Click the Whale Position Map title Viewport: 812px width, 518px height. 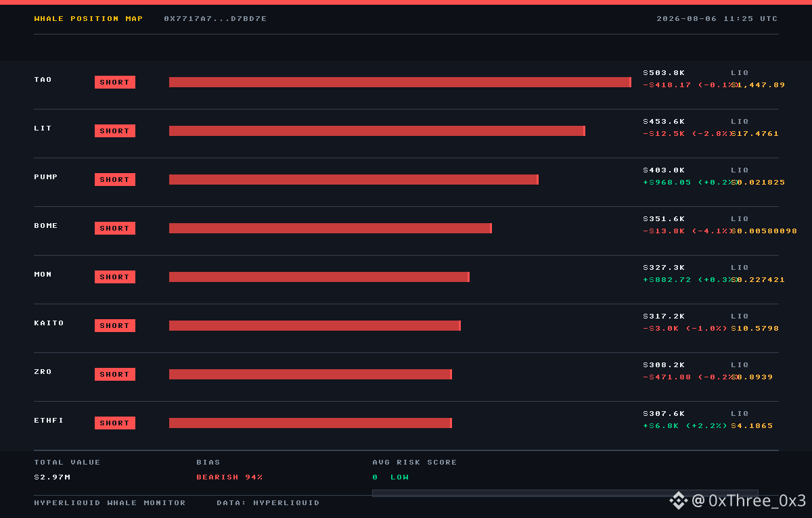(89, 19)
